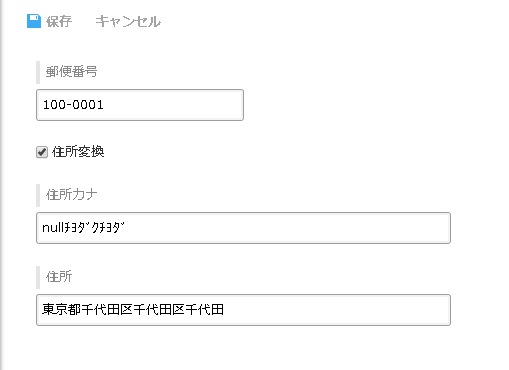Click the gray bar beside 住所 heading

coord(38,277)
